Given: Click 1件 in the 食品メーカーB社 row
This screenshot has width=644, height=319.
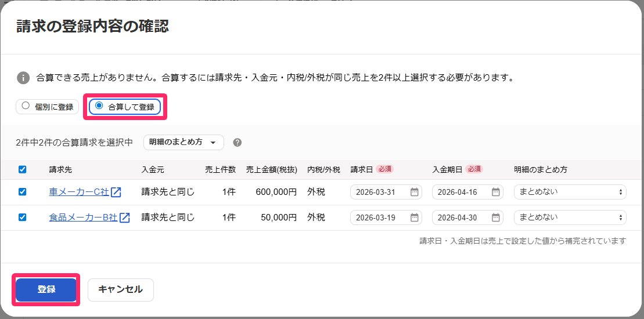Looking at the screenshot, I should coord(229,217).
